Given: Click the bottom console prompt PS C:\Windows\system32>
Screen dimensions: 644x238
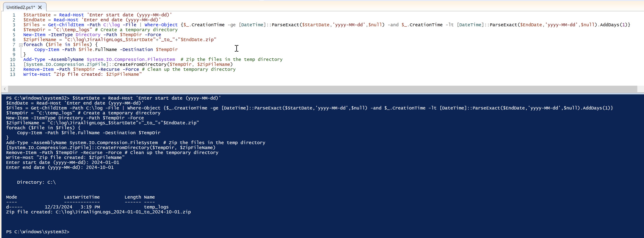Looking at the screenshot, I should click(37, 232).
